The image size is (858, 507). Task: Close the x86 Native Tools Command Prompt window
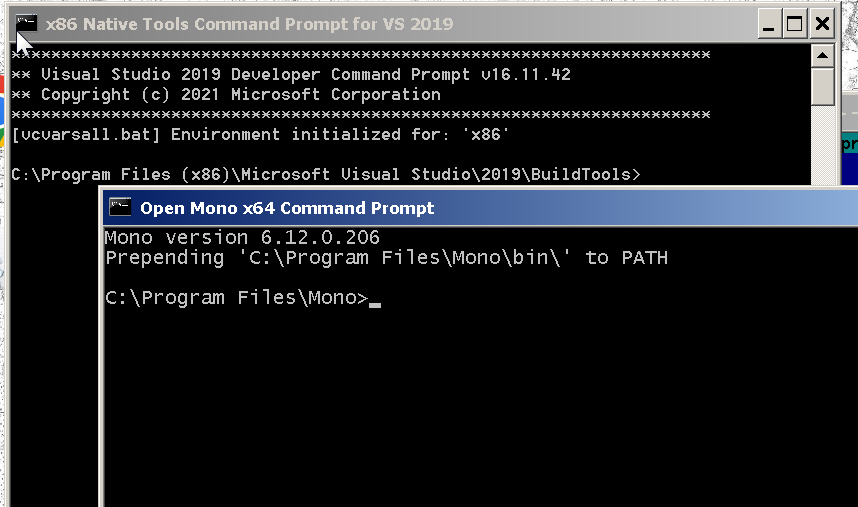[822, 23]
